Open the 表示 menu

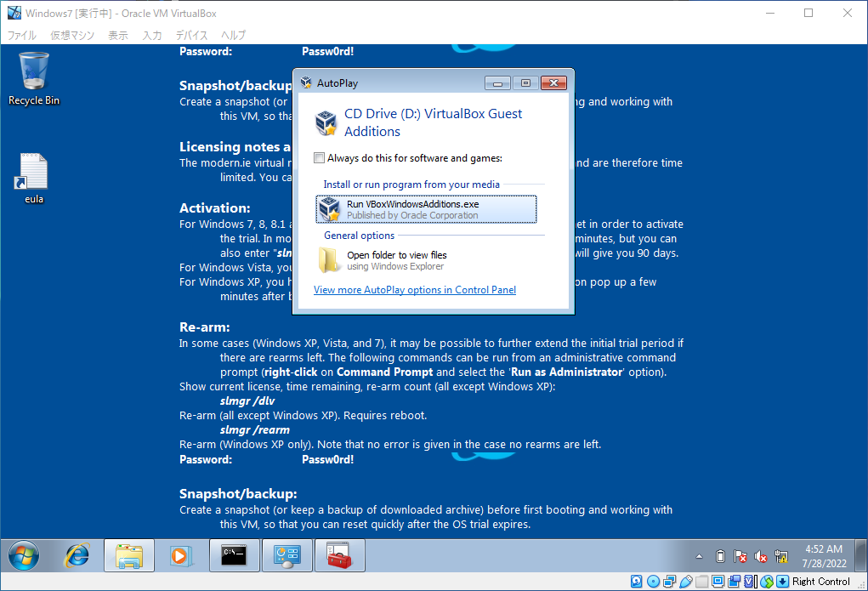click(x=117, y=35)
